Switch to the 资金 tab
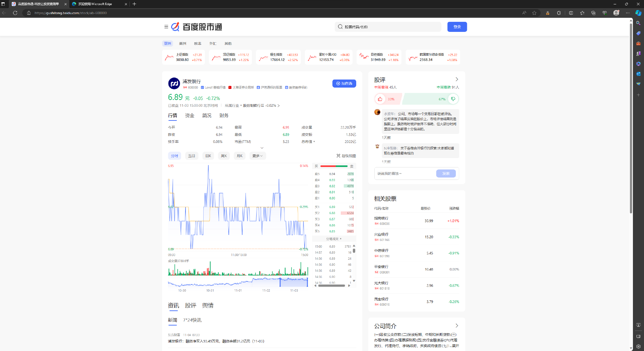 coord(190,115)
